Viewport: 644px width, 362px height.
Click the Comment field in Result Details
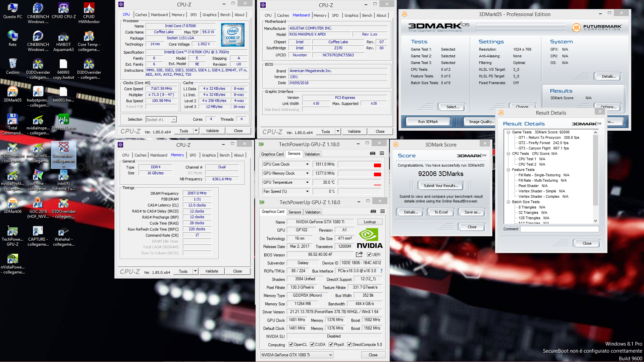(x=559, y=229)
